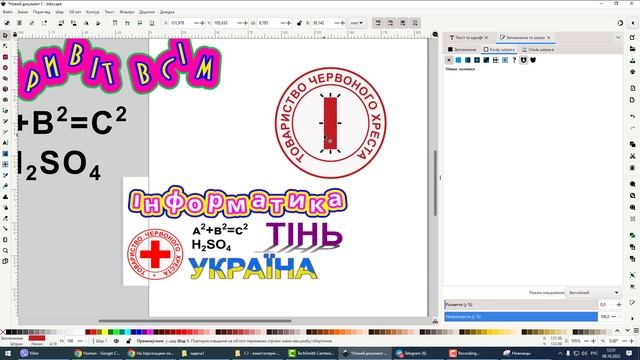The width and height of the screenshot is (640, 360).
Task: Choose the Rectangle tool in toolbox
Action: point(5,57)
